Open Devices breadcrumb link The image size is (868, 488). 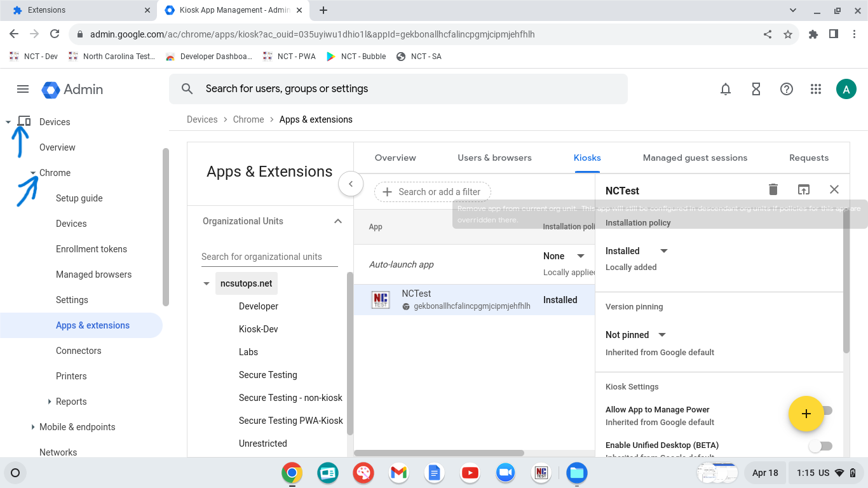click(202, 119)
